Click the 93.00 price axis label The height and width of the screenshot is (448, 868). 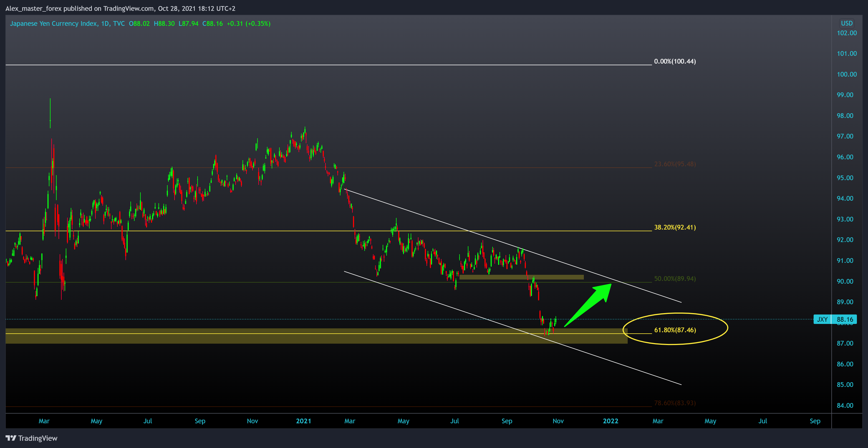coord(845,219)
